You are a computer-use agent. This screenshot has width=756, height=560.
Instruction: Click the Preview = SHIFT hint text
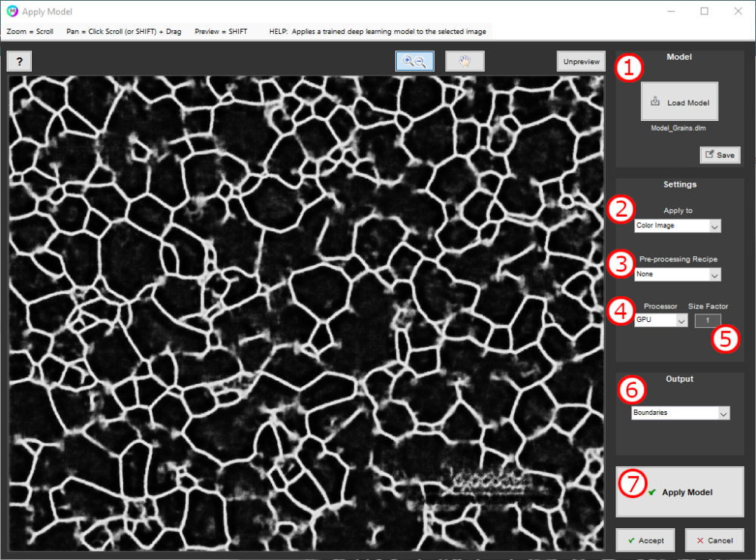point(221,31)
